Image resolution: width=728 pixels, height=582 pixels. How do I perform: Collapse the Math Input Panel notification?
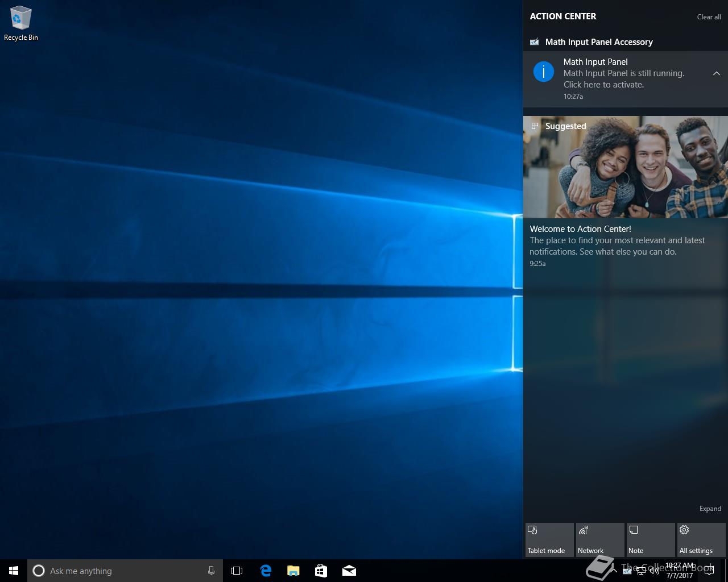[716, 73]
